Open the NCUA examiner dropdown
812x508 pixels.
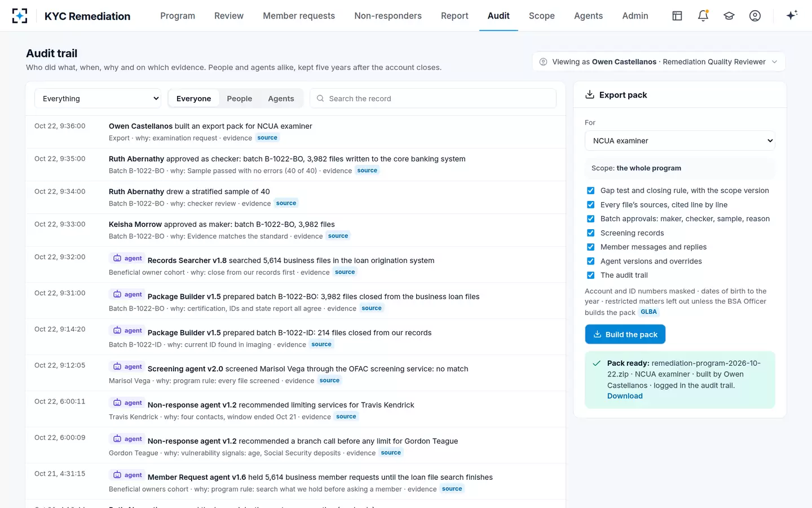[x=679, y=141]
